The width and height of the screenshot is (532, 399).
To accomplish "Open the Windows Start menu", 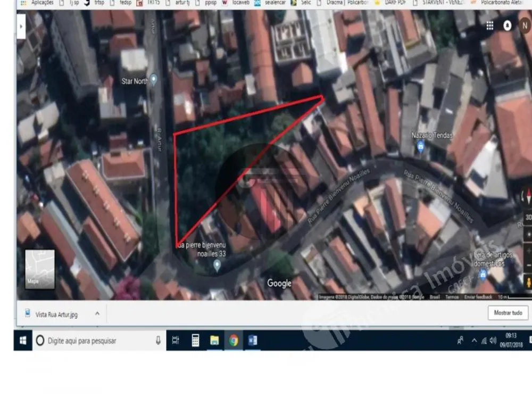I will 23,340.
